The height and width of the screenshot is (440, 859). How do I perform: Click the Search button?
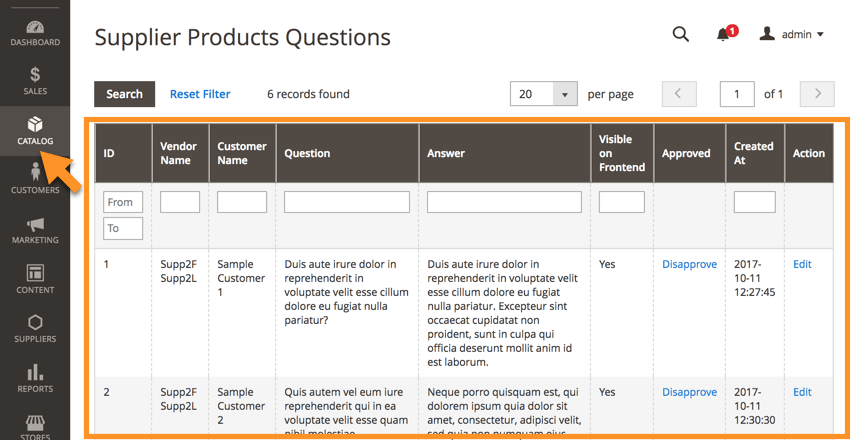[x=124, y=94]
